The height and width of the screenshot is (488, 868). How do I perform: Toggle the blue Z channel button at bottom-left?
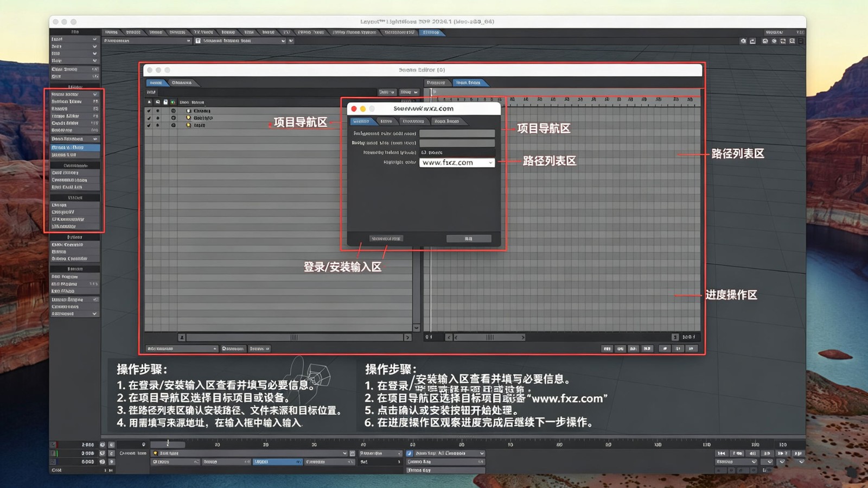coord(53,462)
